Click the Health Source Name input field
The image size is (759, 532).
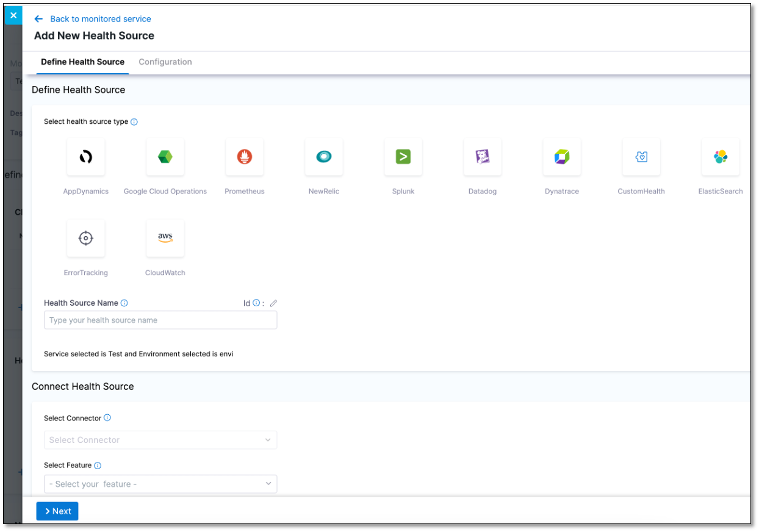(x=160, y=320)
